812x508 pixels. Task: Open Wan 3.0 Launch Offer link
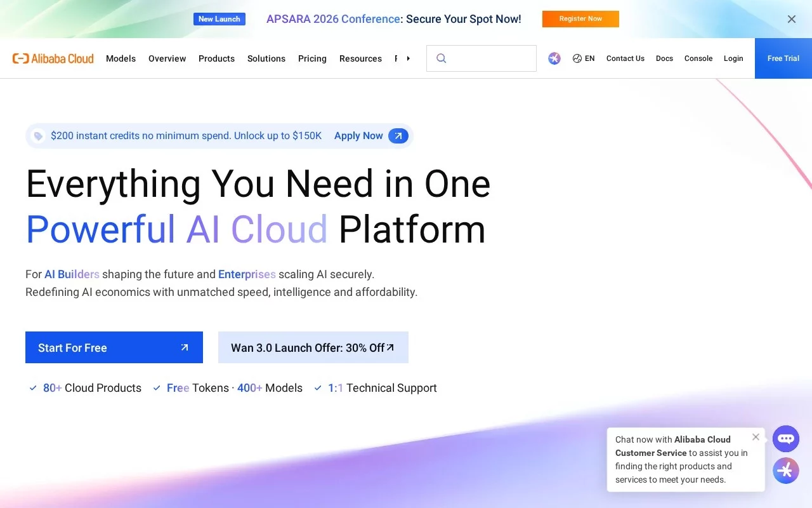(313, 347)
